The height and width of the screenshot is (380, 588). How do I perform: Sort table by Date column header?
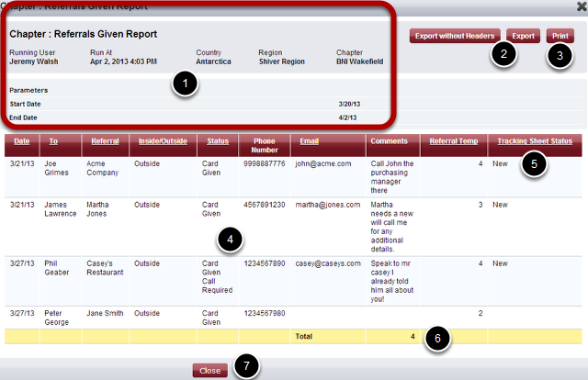click(22, 141)
